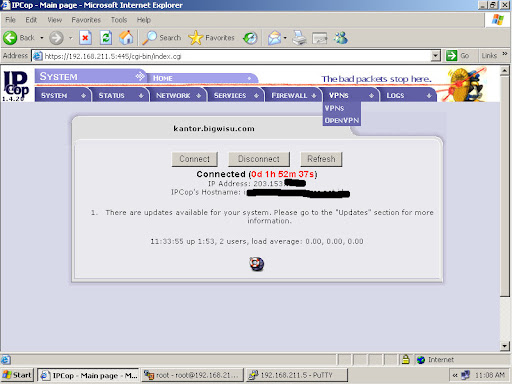Click the IE page icon in status bar

(6, 360)
